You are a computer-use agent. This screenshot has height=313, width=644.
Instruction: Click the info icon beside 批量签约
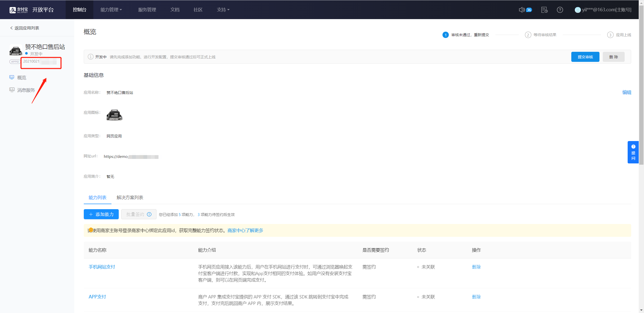pyautogui.click(x=149, y=214)
